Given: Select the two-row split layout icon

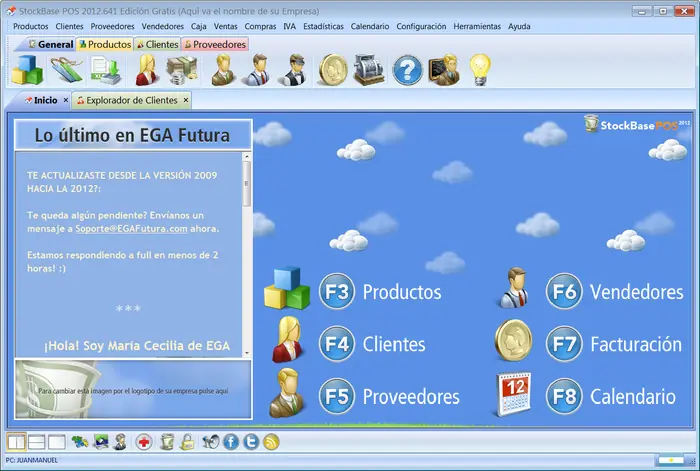Looking at the screenshot, I should click(x=37, y=442).
